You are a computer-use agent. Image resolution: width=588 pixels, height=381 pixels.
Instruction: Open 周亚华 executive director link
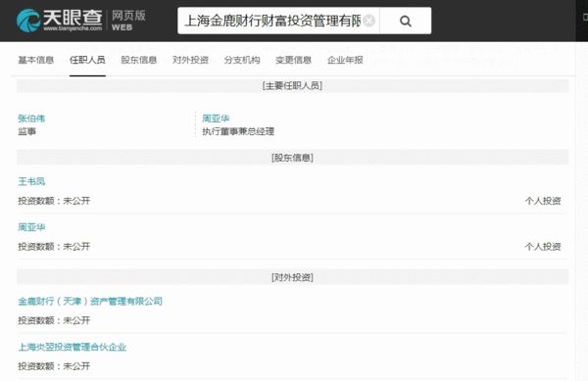click(216, 119)
